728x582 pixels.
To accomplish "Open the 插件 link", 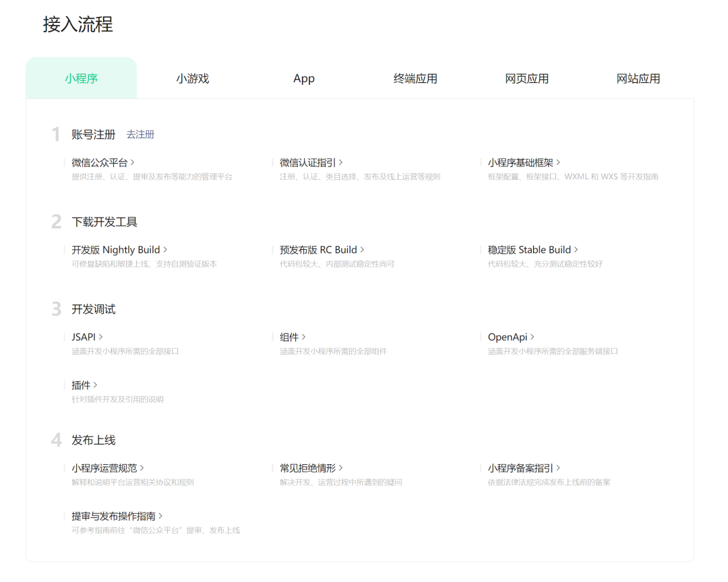I will pos(84,385).
